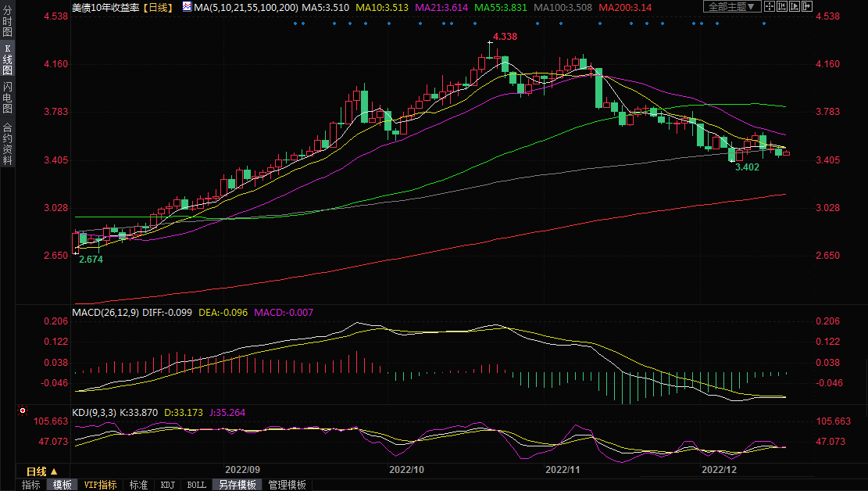Switch to 分时图 view
Image resolution: width=868 pixels, height=491 pixels.
[x=7, y=25]
